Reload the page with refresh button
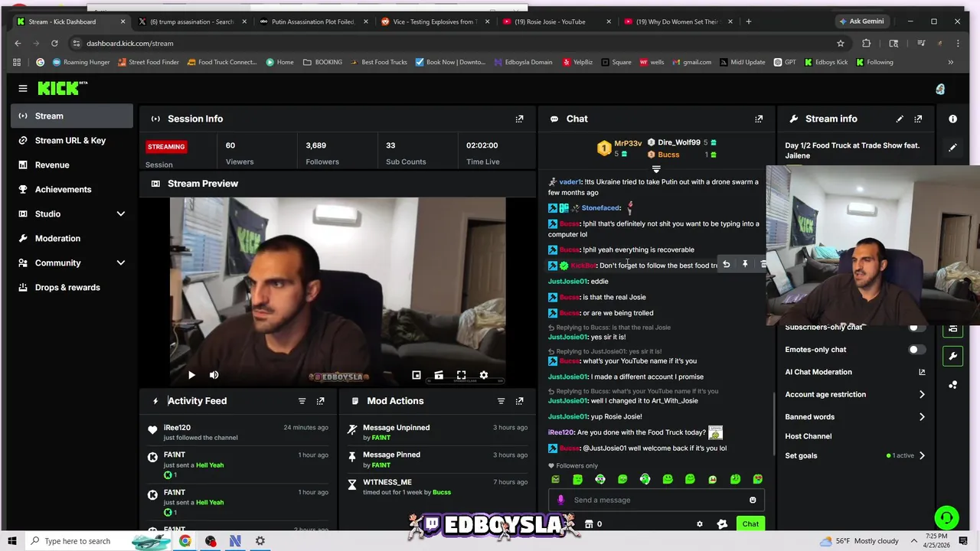This screenshot has height=551, width=980. pyautogui.click(x=54, y=44)
